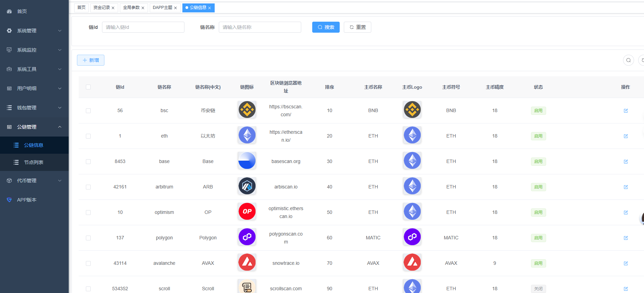
Task: Click the 新增 add button
Action: coord(91,60)
